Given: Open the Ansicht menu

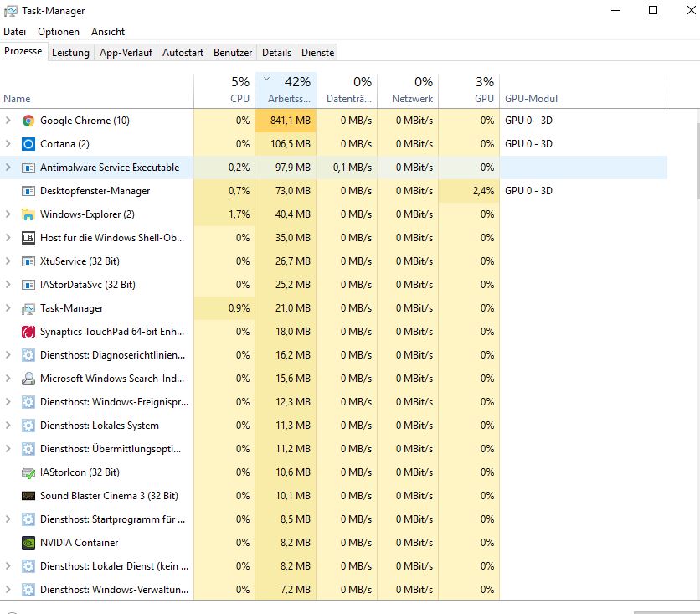Looking at the screenshot, I should point(108,32).
